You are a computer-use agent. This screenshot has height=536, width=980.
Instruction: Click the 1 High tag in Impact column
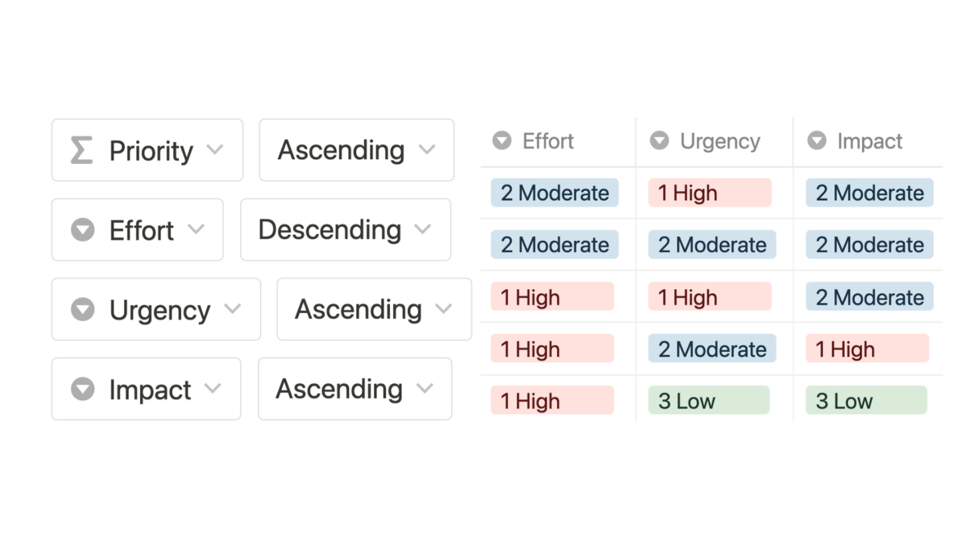pos(867,349)
